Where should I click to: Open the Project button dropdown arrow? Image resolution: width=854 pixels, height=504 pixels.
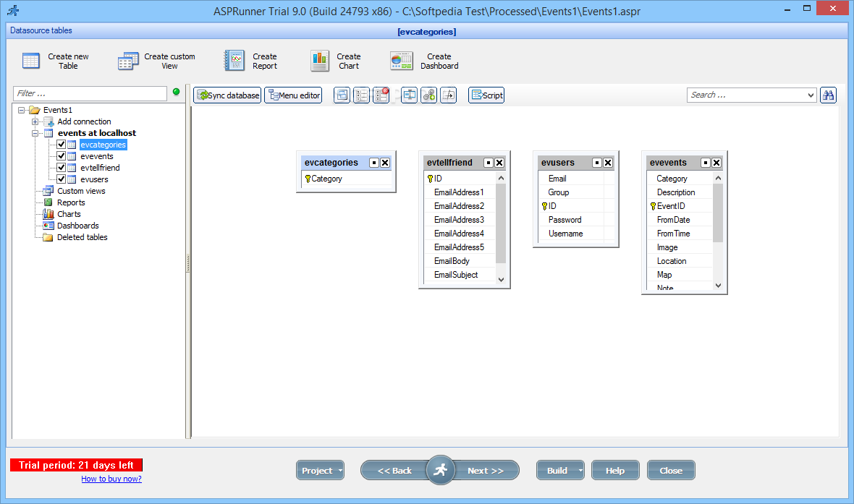(x=340, y=470)
